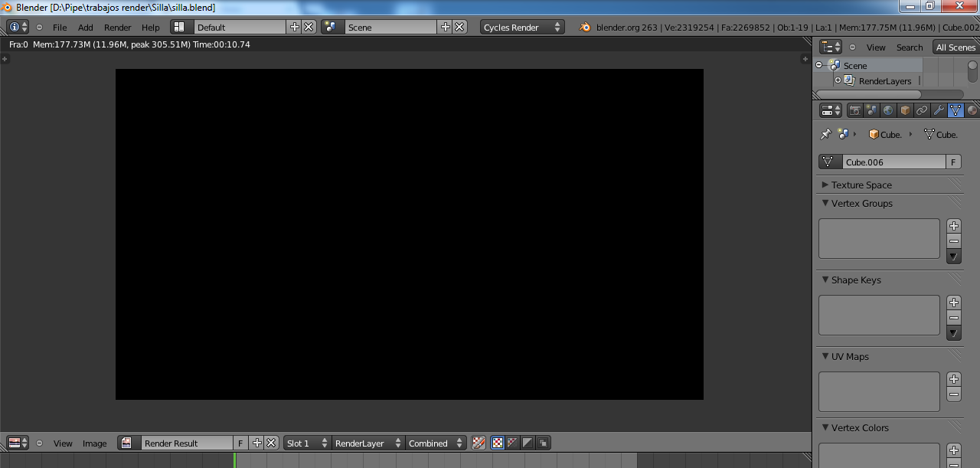Expand the RenderLayers tree item
The image size is (980, 468).
pyautogui.click(x=838, y=80)
